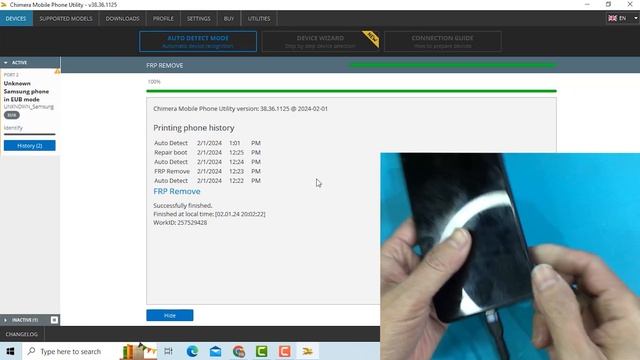The height and width of the screenshot is (360, 640).
Task: Expand the Inactive devices section
Action: [x=5, y=320]
